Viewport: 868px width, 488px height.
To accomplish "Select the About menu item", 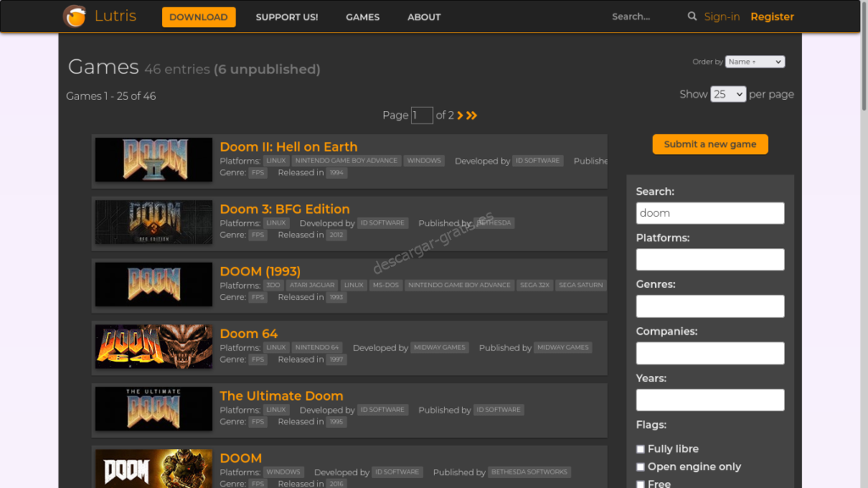I will tap(424, 17).
